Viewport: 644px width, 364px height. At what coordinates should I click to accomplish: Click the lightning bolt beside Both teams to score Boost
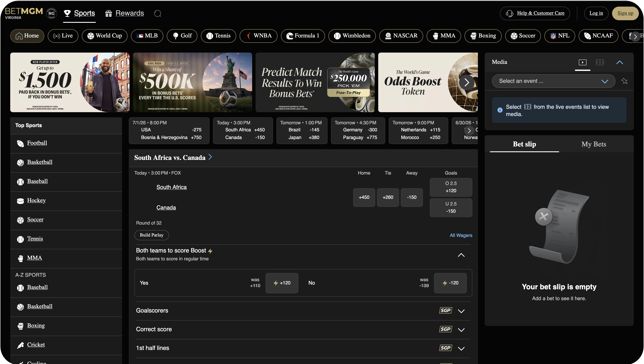point(210,251)
